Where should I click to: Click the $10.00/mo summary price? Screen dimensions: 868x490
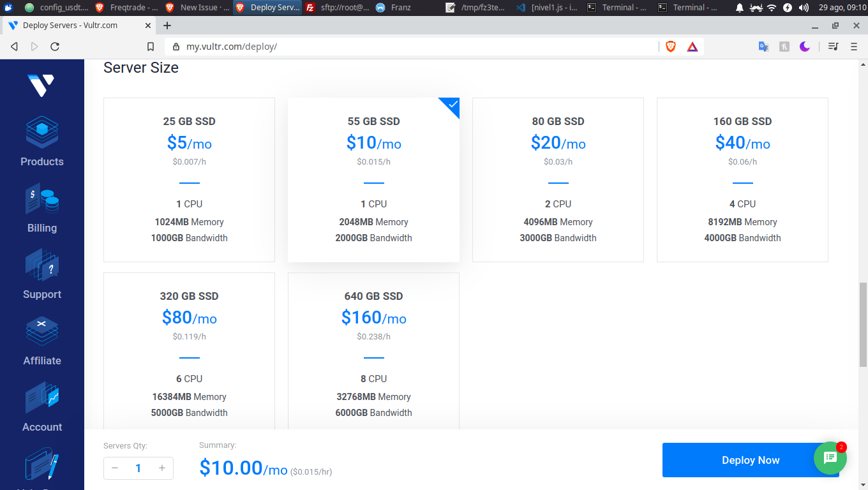243,468
